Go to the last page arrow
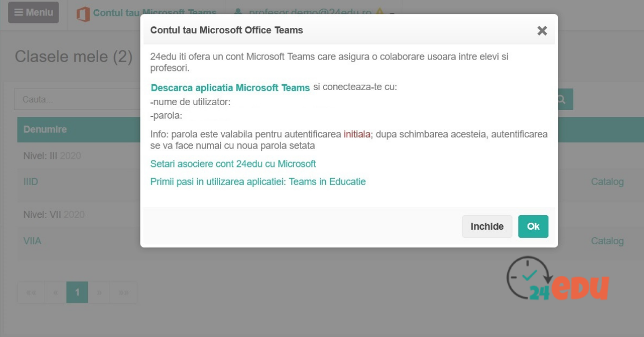The height and width of the screenshot is (337, 644). 124,292
